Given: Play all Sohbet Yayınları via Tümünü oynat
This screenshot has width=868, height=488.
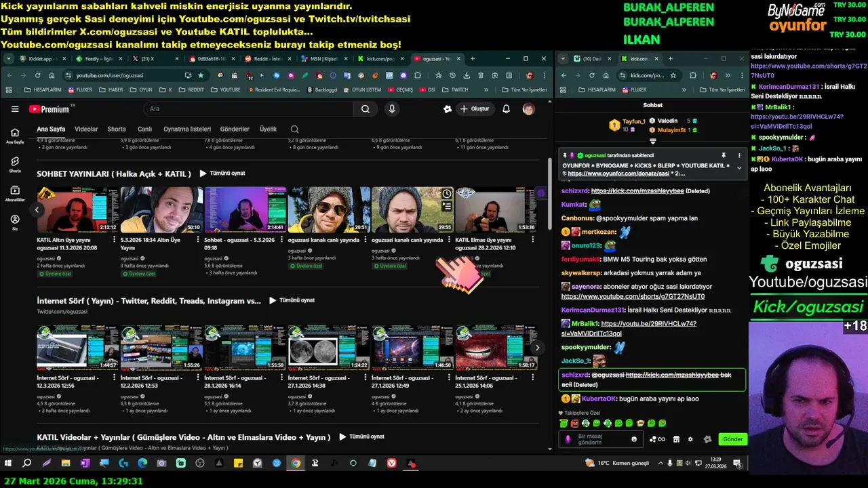Looking at the screenshot, I should click(x=222, y=174).
